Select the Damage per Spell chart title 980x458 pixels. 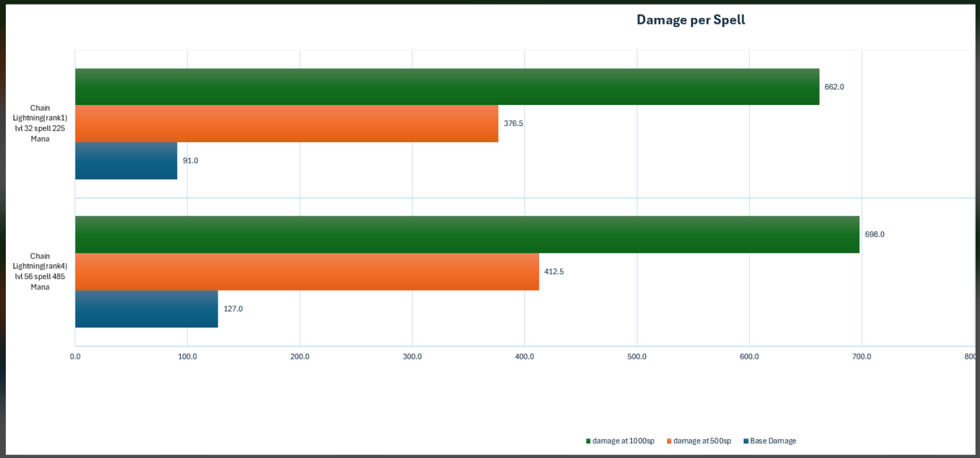(690, 20)
